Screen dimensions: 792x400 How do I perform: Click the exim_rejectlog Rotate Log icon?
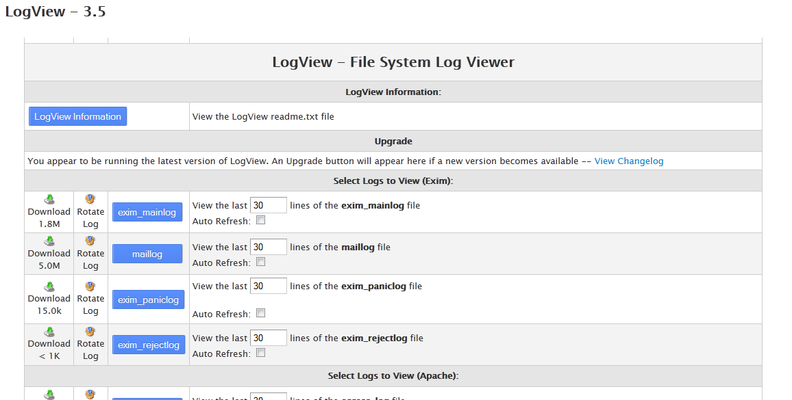[90, 331]
